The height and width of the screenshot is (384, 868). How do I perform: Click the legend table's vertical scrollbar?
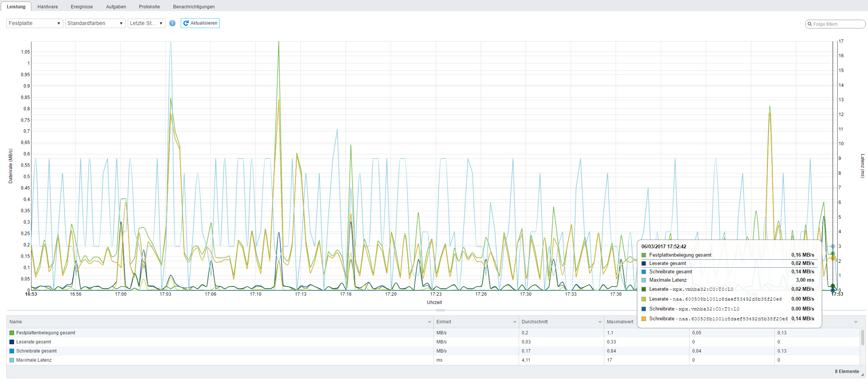(x=863, y=337)
